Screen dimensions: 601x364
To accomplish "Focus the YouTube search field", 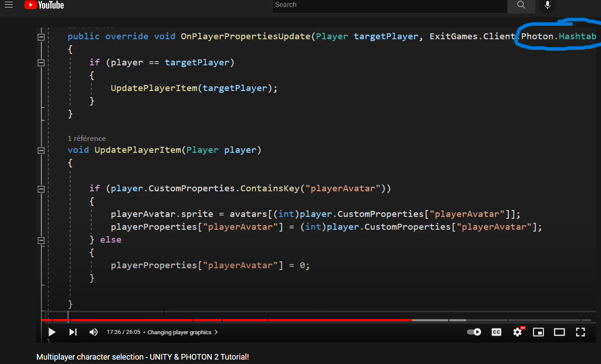I will tap(390, 5).
